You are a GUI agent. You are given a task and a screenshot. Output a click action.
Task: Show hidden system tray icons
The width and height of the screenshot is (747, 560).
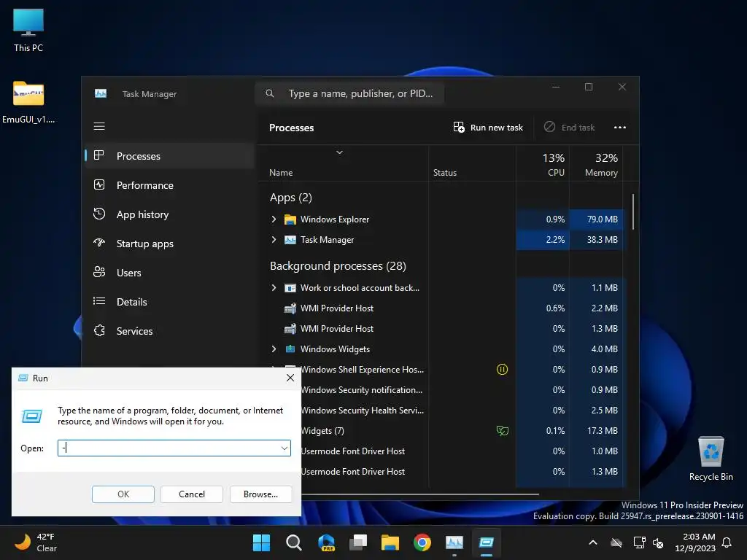pos(593,542)
